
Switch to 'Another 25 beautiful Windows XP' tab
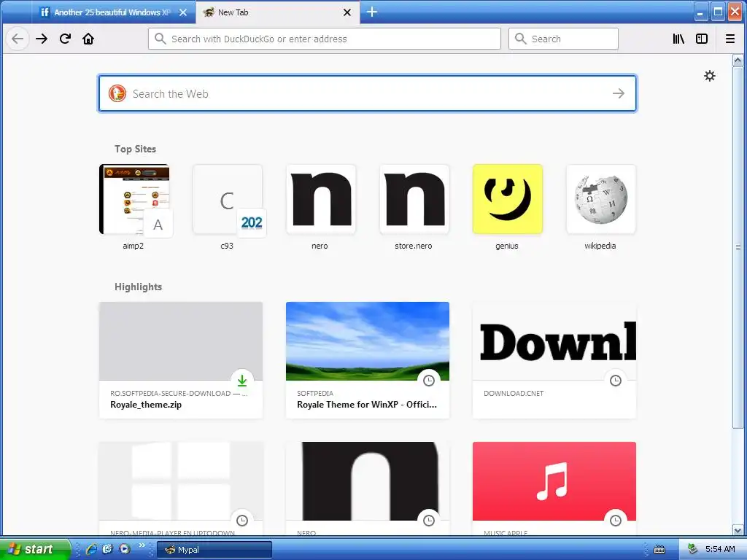click(x=112, y=12)
